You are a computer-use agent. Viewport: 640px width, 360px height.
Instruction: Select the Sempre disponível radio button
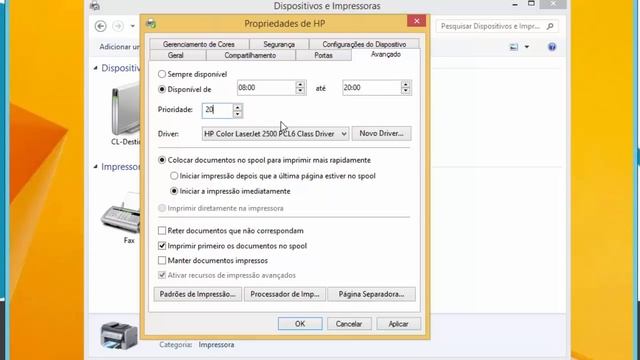(x=162, y=74)
